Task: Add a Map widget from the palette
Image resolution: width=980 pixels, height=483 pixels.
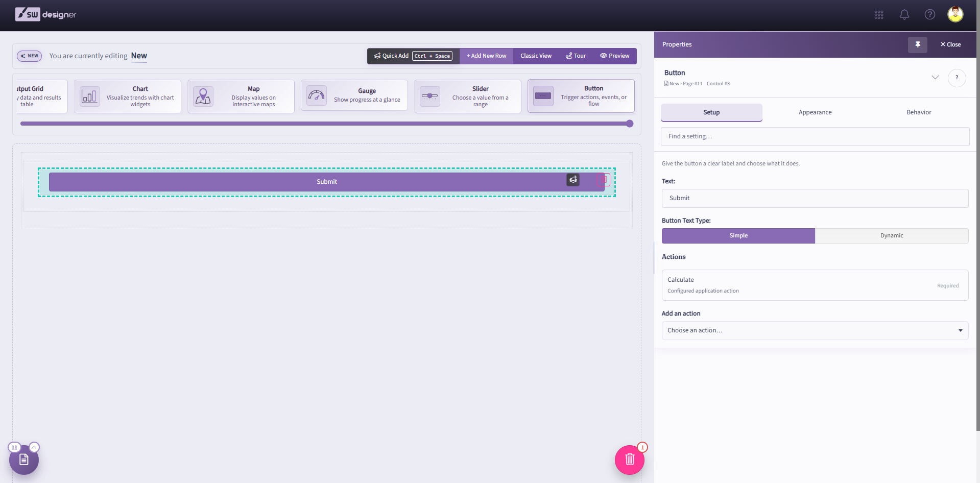Action: tap(241, 96)
